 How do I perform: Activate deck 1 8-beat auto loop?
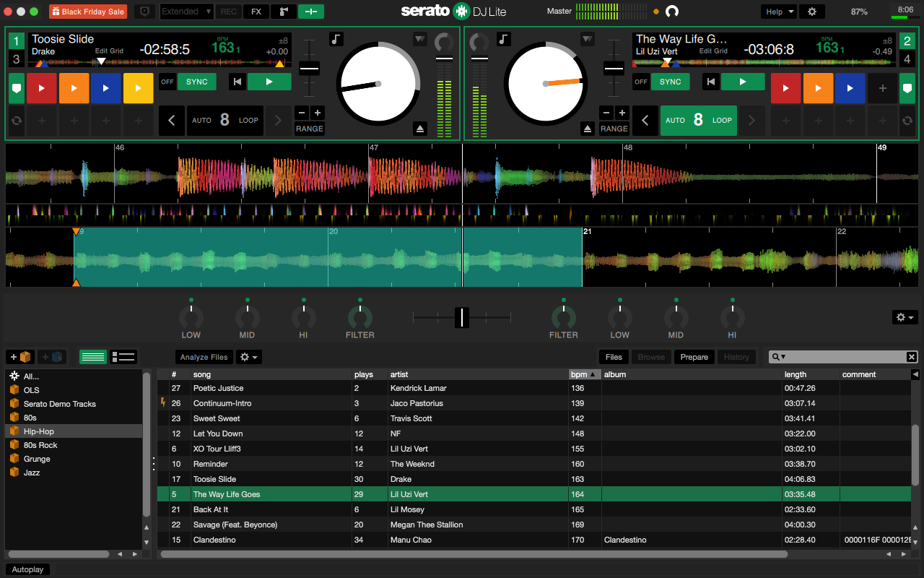(x=225, y=121)
